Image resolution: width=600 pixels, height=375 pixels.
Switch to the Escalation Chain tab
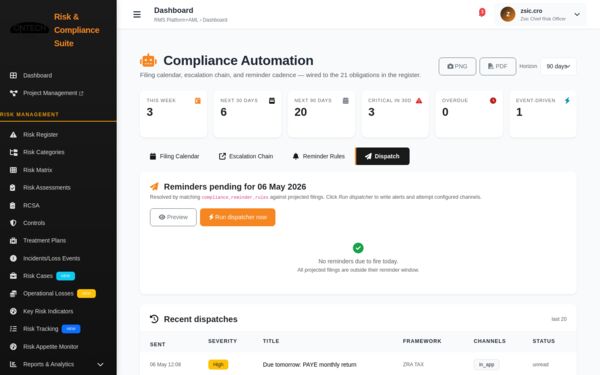tap(246, 156)
